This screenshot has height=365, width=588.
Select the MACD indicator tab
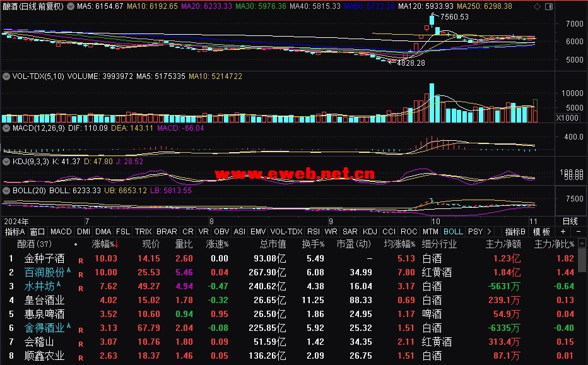pyautogui.click(x=61, y=232)
